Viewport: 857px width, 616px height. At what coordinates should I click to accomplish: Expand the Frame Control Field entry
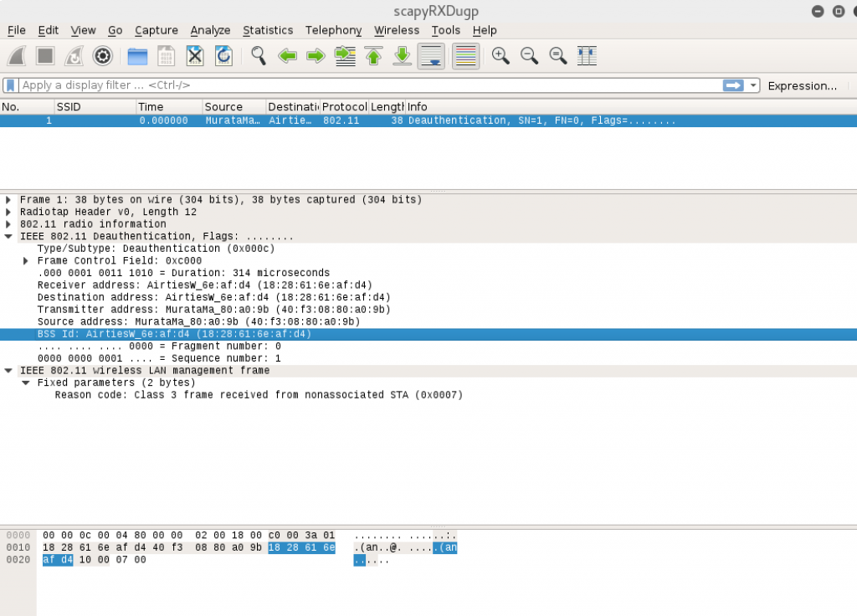pyautogui.click(x=26, y=261)
